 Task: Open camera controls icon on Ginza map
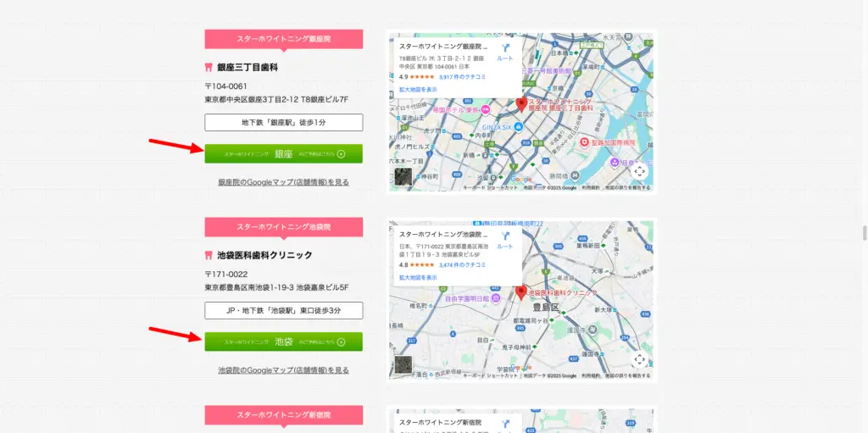click(x=639, y=172)
